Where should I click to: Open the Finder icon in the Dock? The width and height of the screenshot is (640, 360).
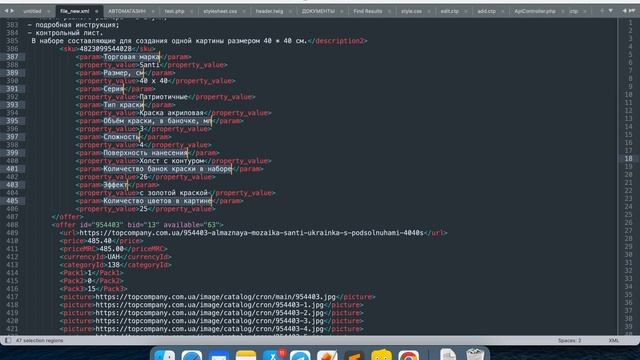[x=165, y=355]
